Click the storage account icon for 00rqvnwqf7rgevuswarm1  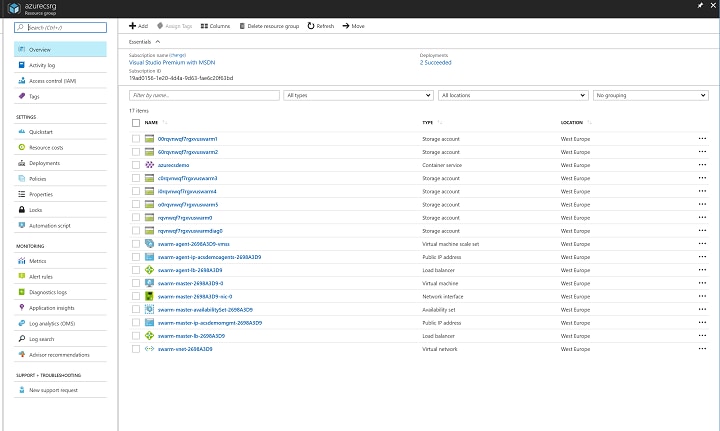tap(149, 139)
